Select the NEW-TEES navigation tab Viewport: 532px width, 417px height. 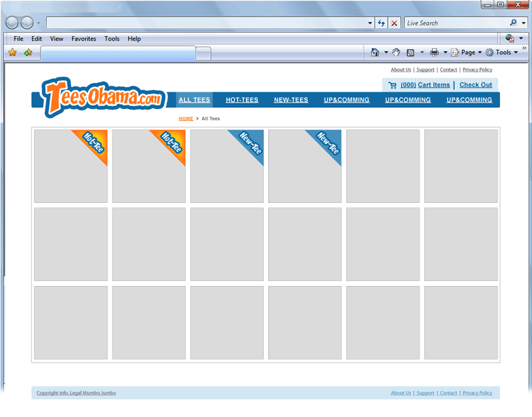pos(291,100)
